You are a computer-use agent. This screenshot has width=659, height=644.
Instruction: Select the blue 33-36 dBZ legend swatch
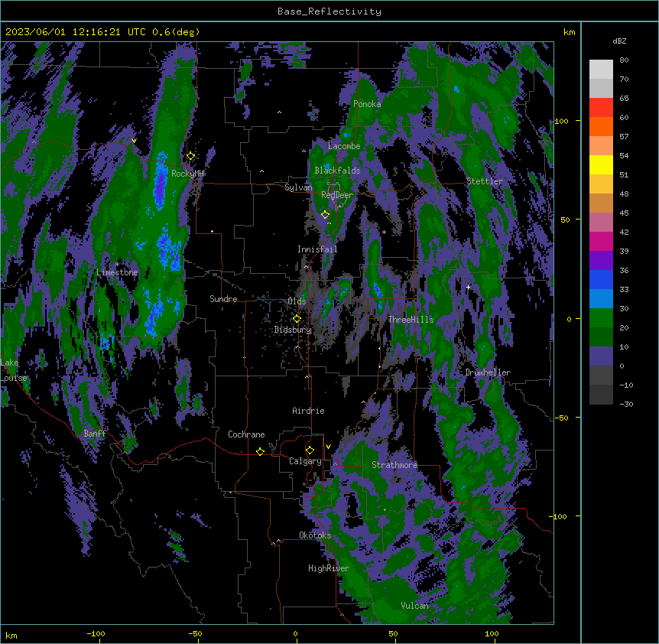[x=601, y=279]
